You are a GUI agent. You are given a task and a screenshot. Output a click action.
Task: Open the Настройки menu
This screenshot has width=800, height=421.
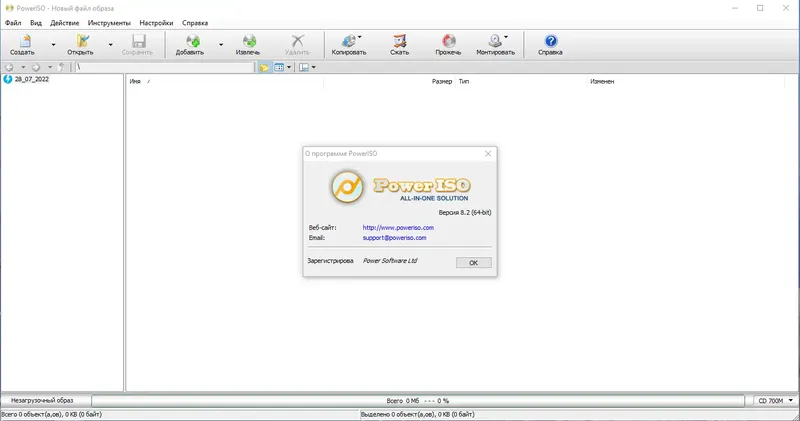click(x=156, y=23)
